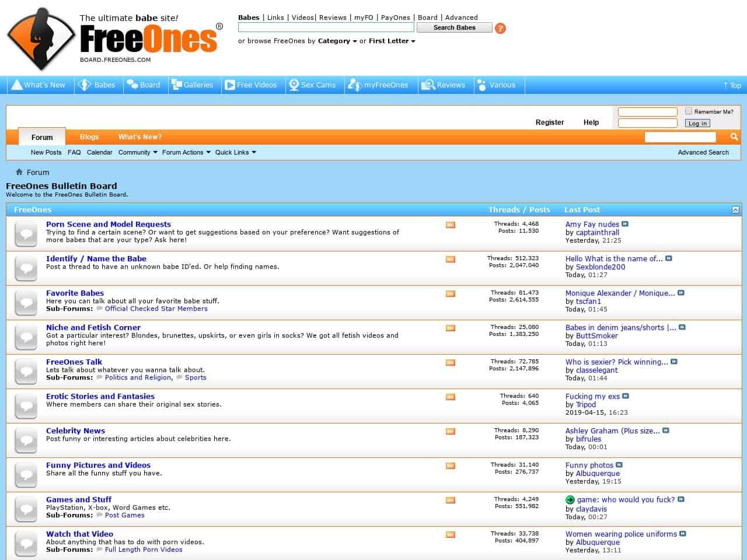Open profile of user captainthrall
This screenshot has height=560, width=747.
(x=598, y=232)
